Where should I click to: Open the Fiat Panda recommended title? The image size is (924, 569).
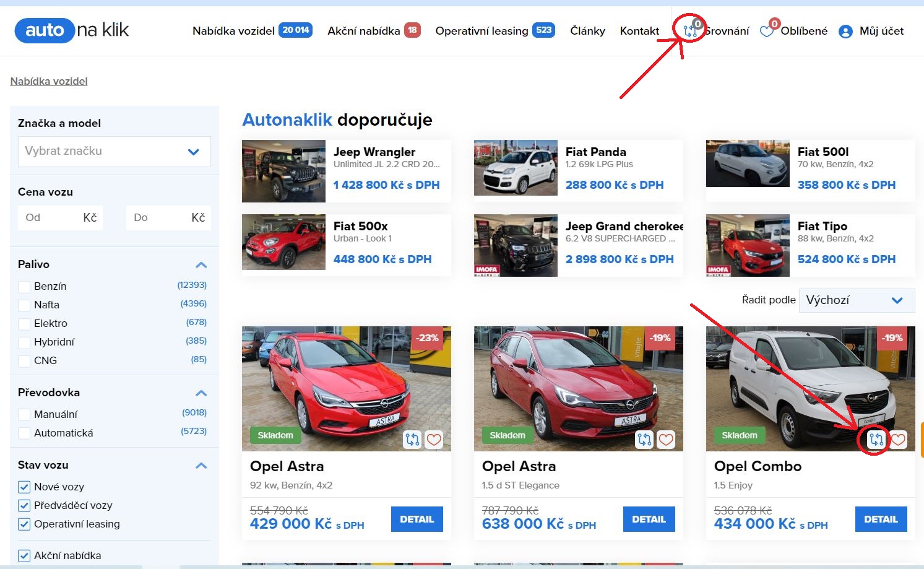[x=596, y=152]
